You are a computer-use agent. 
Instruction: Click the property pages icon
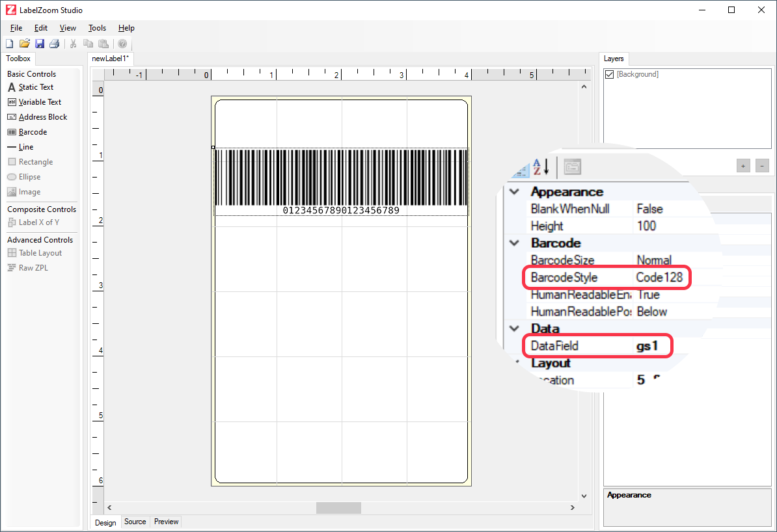[x=573, y=167]
